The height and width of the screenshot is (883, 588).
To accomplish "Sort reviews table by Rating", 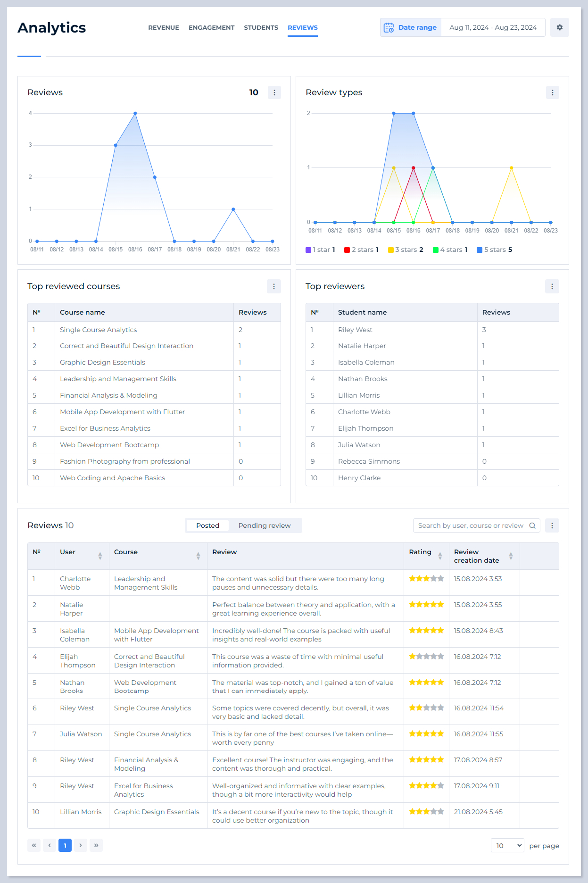I will (439, 556).
